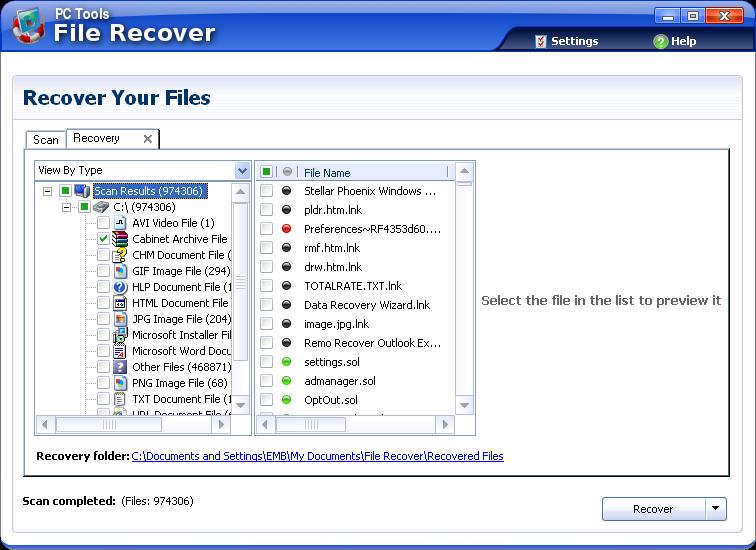Screen dimensions: 756x550
Task: Click green status dot of OptOut.sol
Action: (286, 400)
